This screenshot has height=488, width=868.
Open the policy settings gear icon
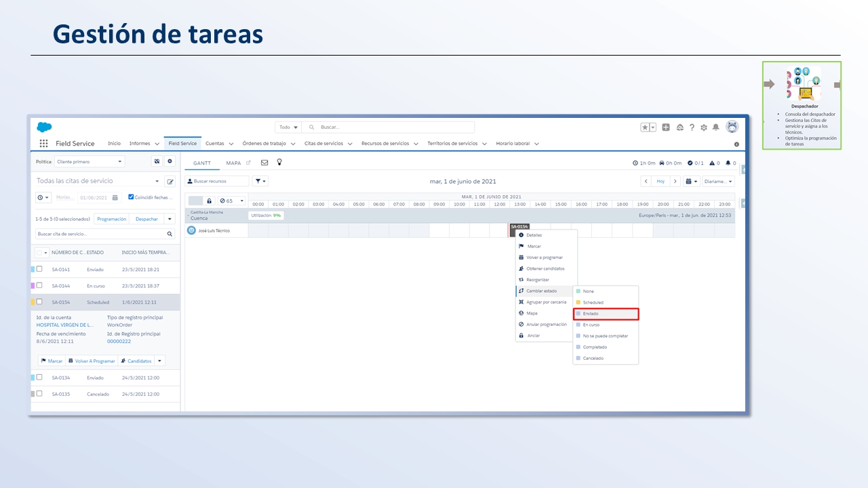tap(170, 161)
